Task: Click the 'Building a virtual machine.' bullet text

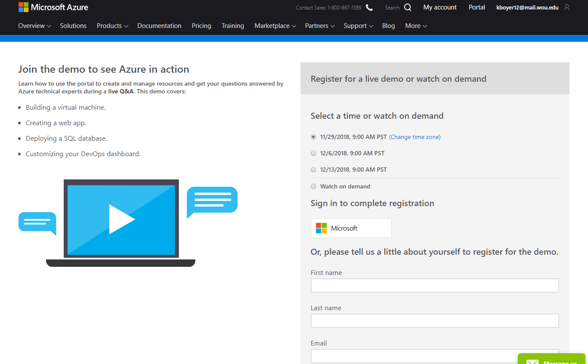Action: click(x=65, y=107)
